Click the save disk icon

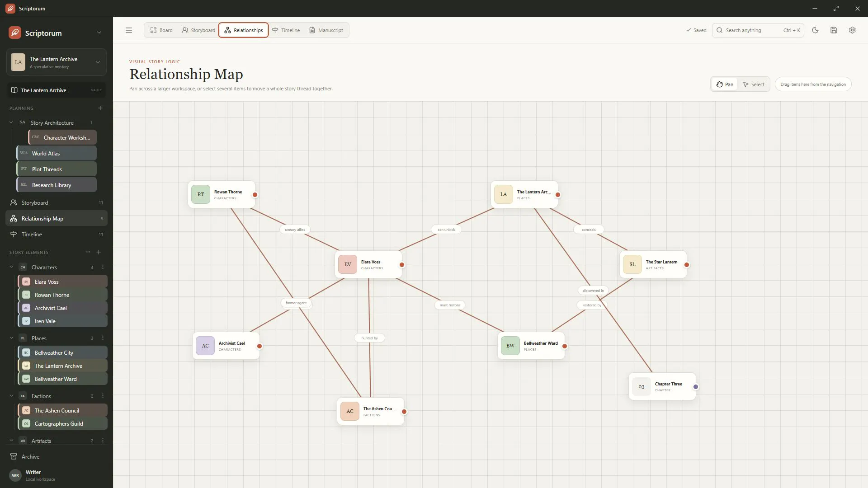(x=834, y=30)
